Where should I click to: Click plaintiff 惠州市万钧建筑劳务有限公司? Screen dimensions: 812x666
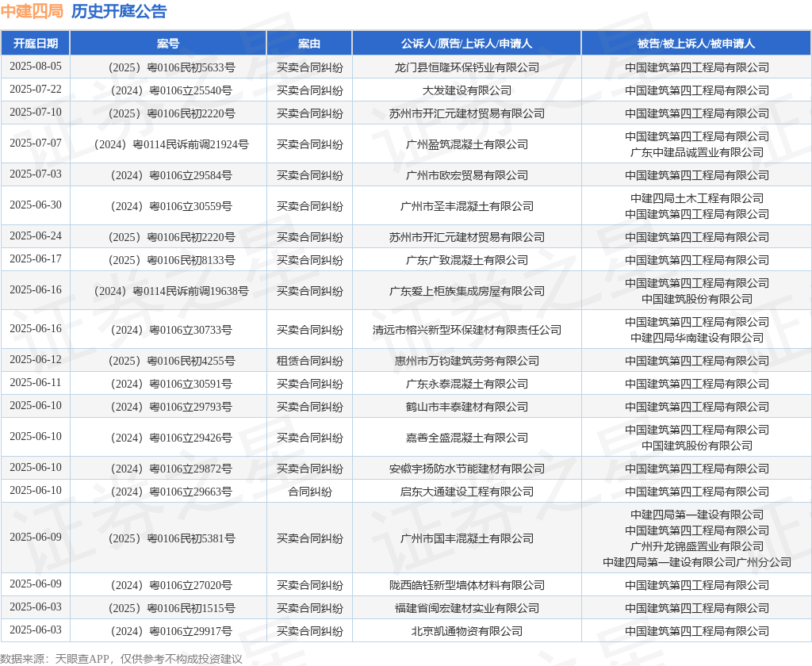(466, 361)
